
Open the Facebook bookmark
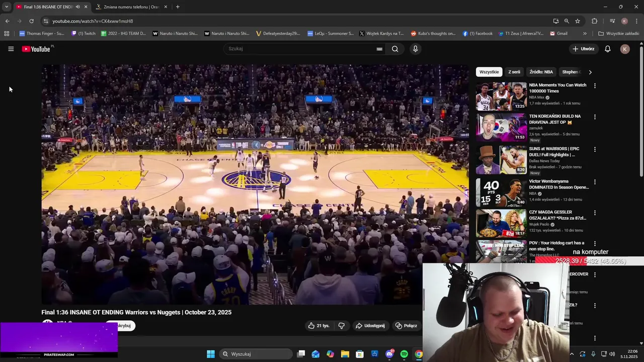(477, 34)
